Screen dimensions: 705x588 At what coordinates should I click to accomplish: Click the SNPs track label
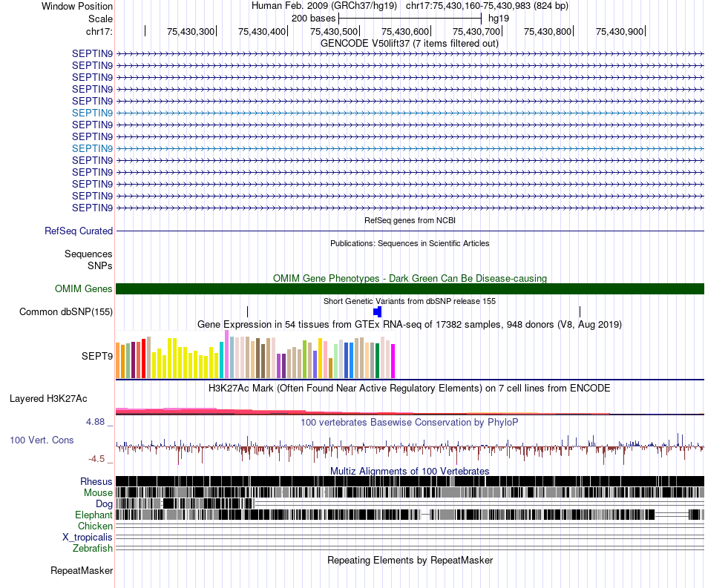click(100, 266)
